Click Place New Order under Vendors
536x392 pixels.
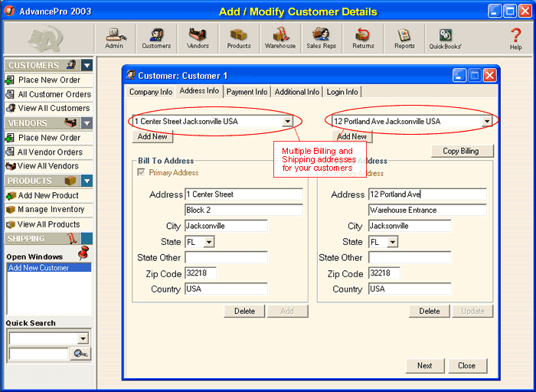[48, 138]
